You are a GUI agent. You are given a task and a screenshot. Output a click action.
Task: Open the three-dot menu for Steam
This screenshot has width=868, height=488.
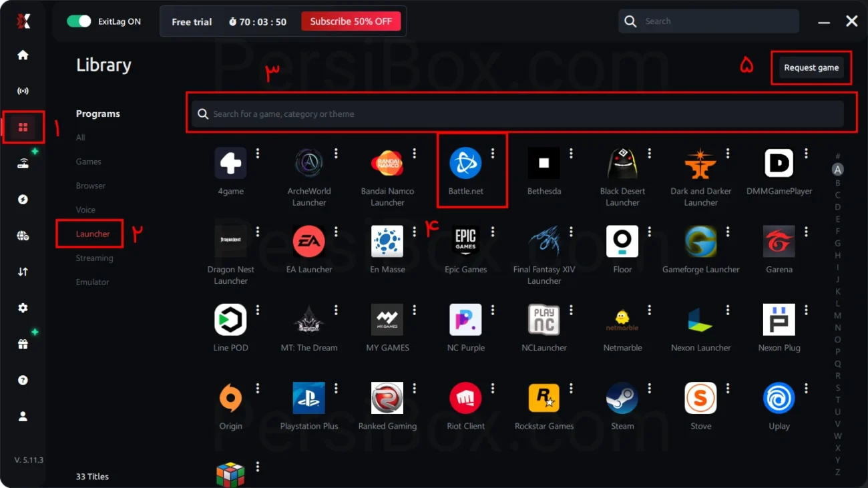(649, 389)
